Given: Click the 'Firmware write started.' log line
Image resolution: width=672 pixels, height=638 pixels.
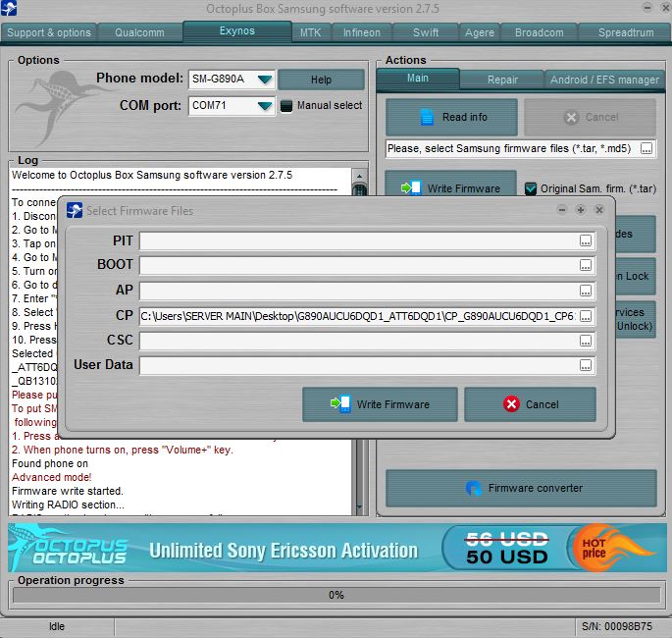Looking at the screenshot, I should (68, 491).
